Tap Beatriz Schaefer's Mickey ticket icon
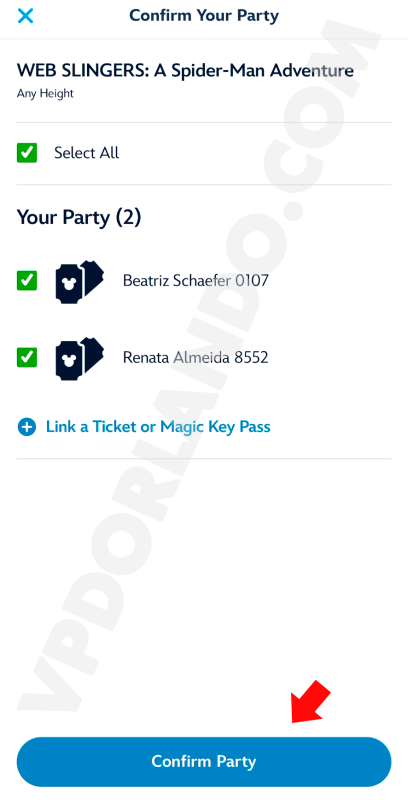408x800 pixels. [x=80, y=282]
